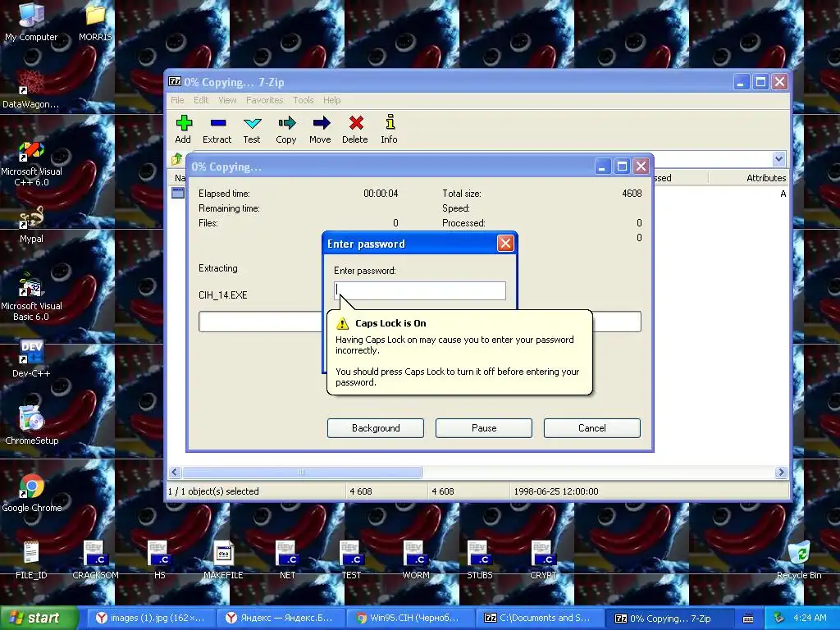
Task: Switch to Win95.CIH Chrome taskbar window
Action: click(409, 619)
